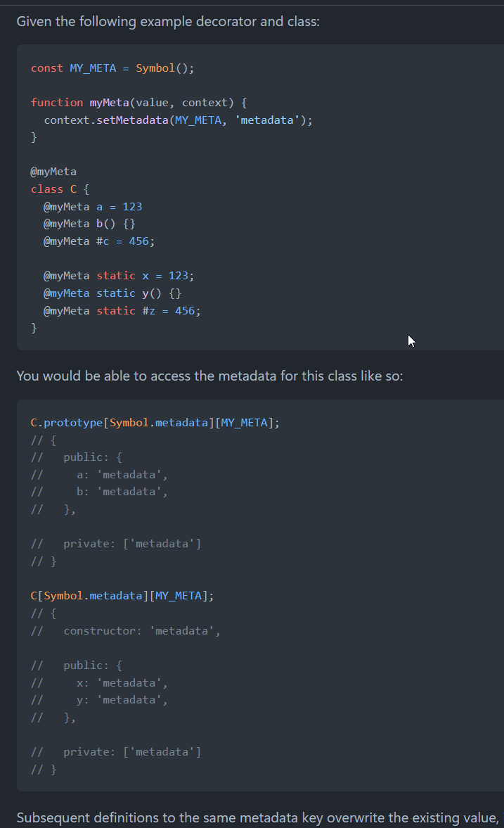Image resolution: width=504 pixels, height=828 pixels.
Task: Click prototype in the C.prototype expression
Action: (73, 423)
